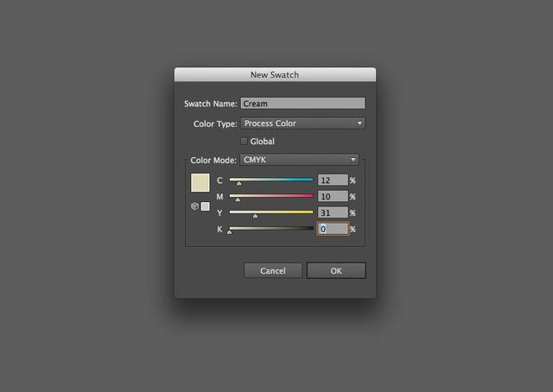
Task: Enable the Global checkbox
Action: (x=244, y=142)
